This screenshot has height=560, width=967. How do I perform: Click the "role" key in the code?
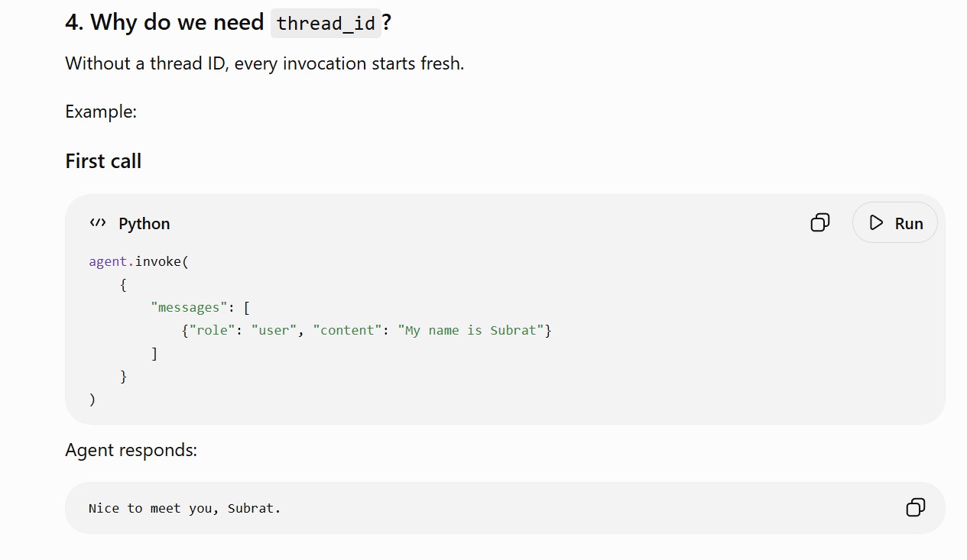coord(209,330)
